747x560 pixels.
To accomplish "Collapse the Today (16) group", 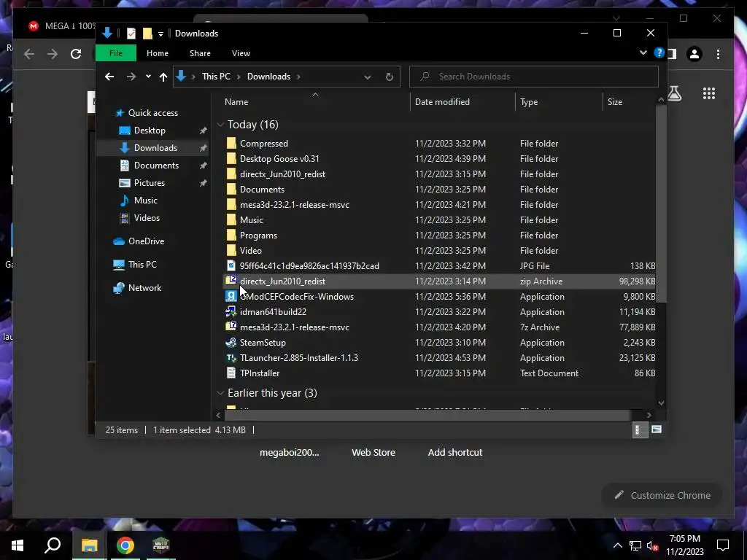I will (220, 125).
